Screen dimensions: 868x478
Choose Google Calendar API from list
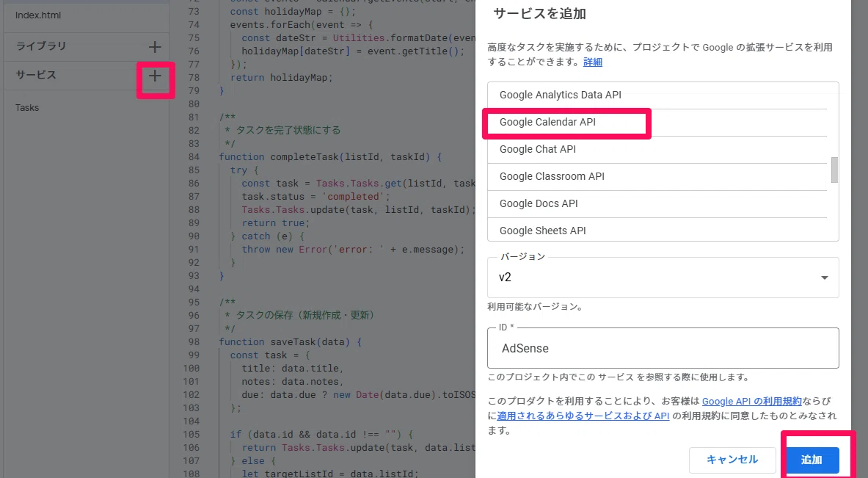[657, 123]
